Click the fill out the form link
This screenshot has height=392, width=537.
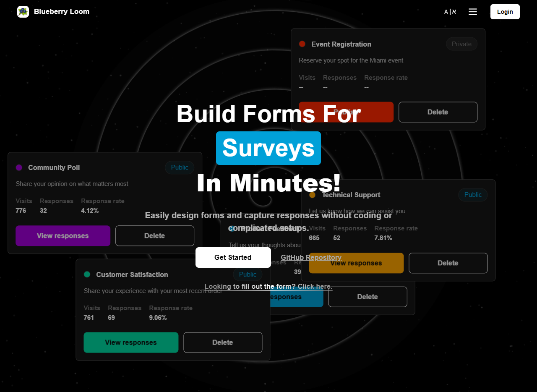point(268,287)
